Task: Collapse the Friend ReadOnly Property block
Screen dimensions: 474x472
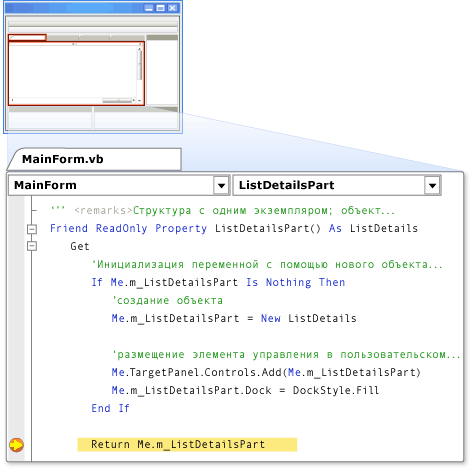Action: click(x=32, y=229)
